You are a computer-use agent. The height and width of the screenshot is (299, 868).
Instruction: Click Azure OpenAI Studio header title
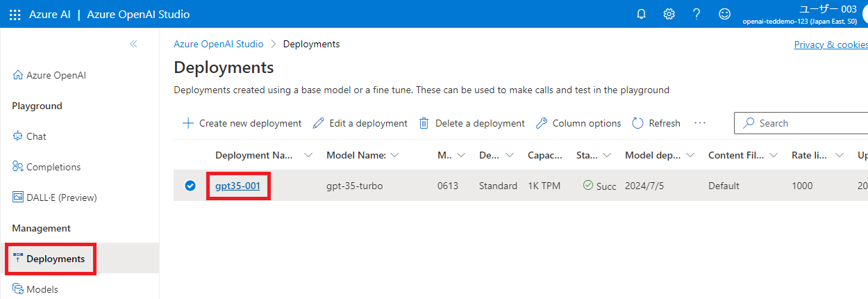[x=138, y=14]
